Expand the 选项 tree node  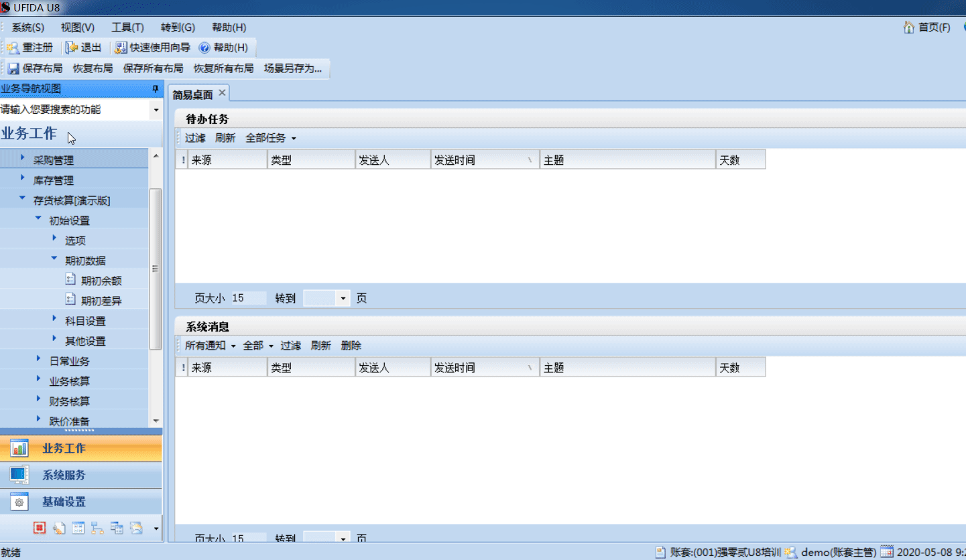pyautogui.click(x=54, y=239)
